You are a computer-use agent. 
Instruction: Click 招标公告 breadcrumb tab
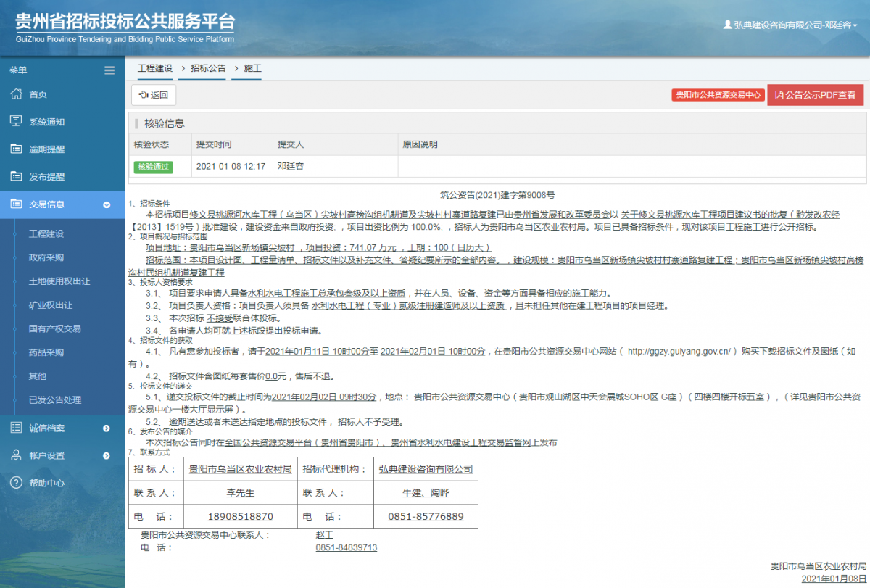[208, 68]
